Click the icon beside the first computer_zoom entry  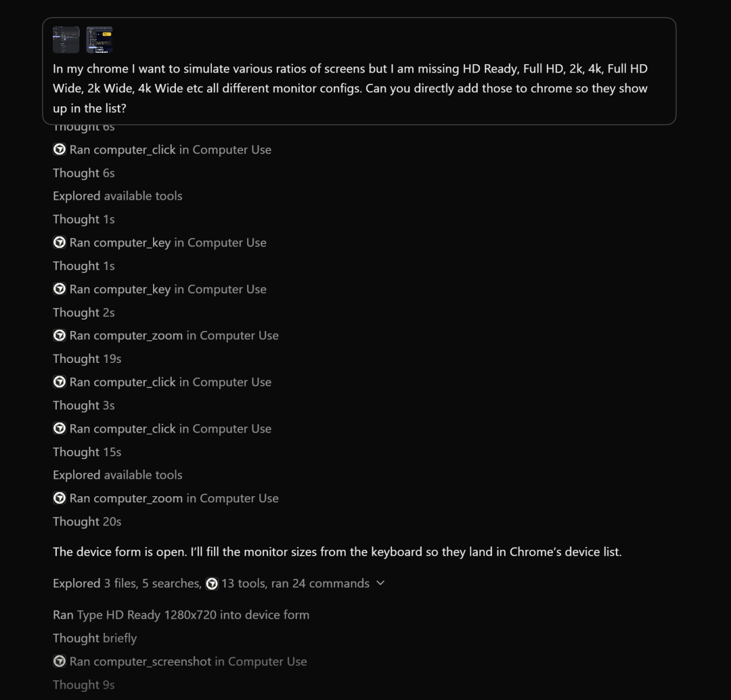pyautogui.click(x=59, y=335)
